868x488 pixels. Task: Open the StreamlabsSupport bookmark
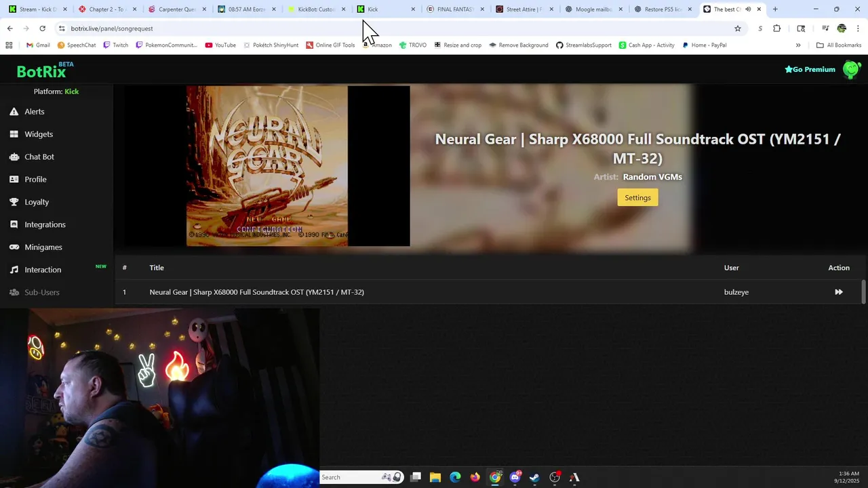coord(583,45)
